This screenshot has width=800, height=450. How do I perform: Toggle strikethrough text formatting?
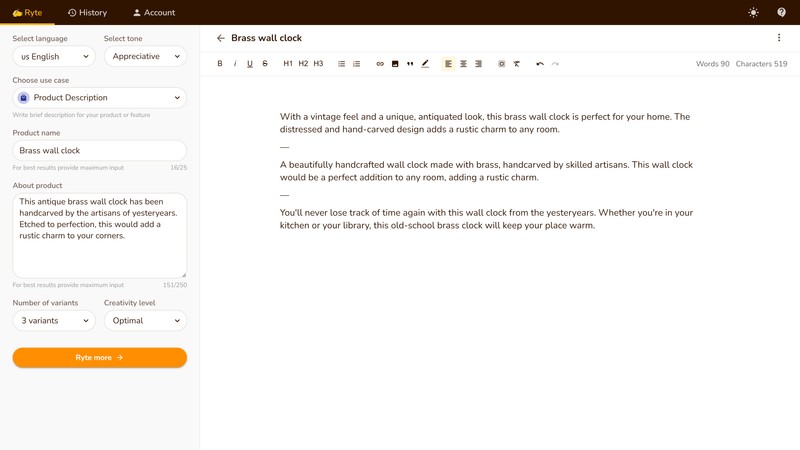click(265, 64)
